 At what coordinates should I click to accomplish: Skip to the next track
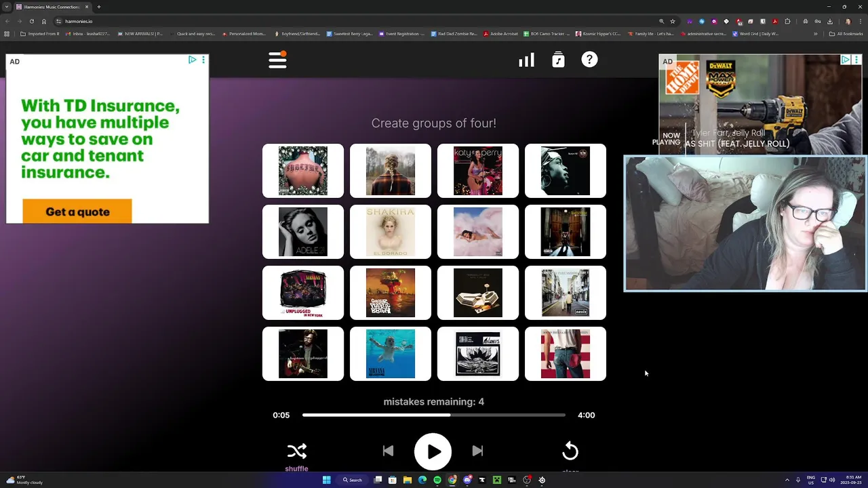coord(477,451)
